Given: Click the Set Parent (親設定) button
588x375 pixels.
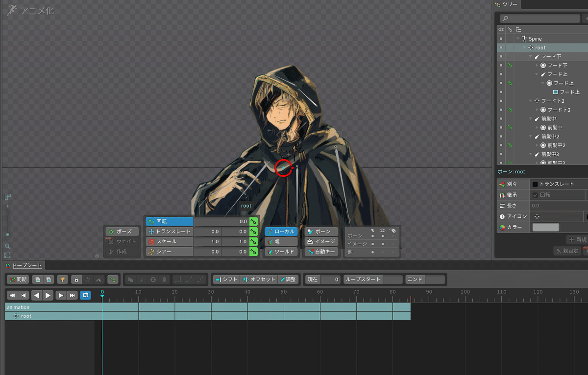Looking at the screenshot, I should [x=567, y=251].
